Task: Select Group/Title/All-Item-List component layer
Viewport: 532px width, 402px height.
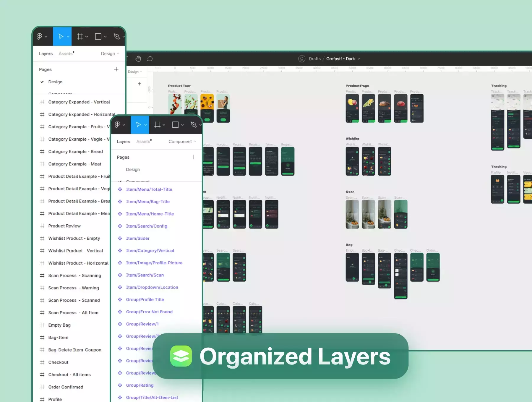Action: tap(152, 398)
